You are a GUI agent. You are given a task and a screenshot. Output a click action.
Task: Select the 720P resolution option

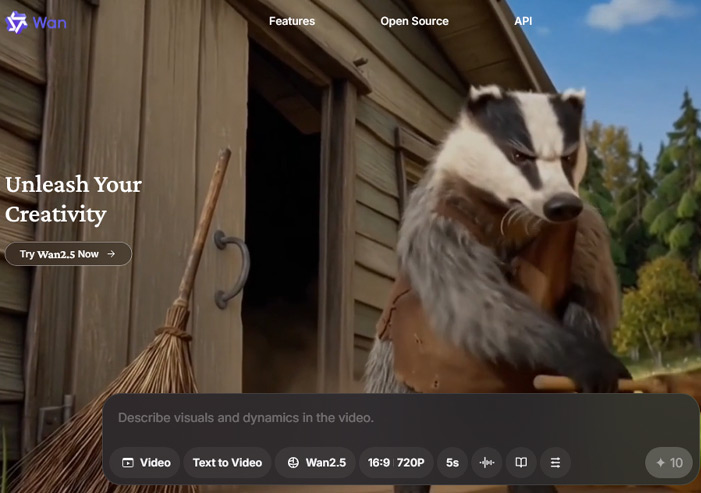[410, 462]
